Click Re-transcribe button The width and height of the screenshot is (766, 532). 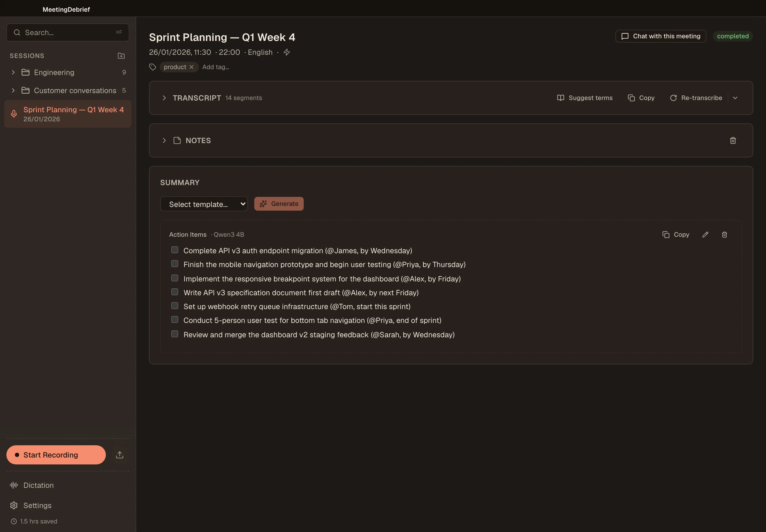(x=696, y=98)
